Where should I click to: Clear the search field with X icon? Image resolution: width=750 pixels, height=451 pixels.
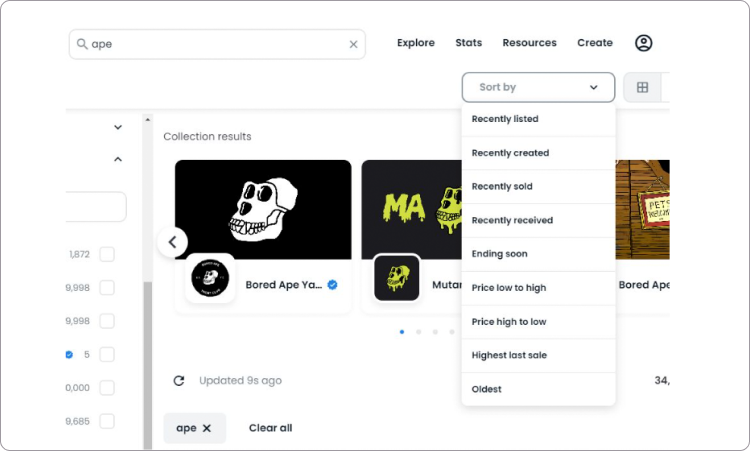click(353, 44)
